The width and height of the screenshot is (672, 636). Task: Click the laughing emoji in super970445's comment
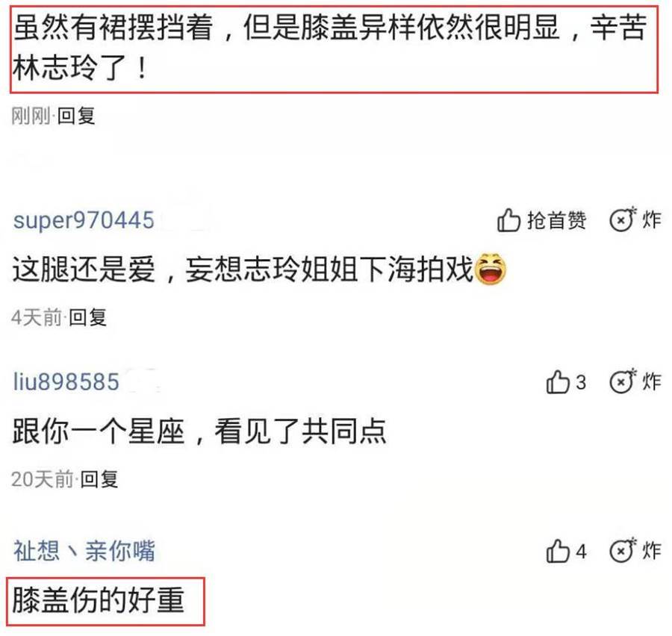(x=491, y=269)
